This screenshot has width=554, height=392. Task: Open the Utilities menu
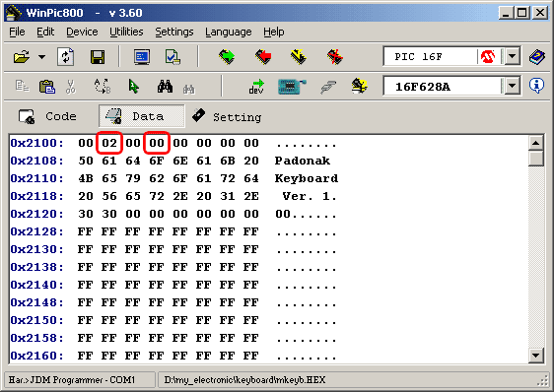coord(126,32)
